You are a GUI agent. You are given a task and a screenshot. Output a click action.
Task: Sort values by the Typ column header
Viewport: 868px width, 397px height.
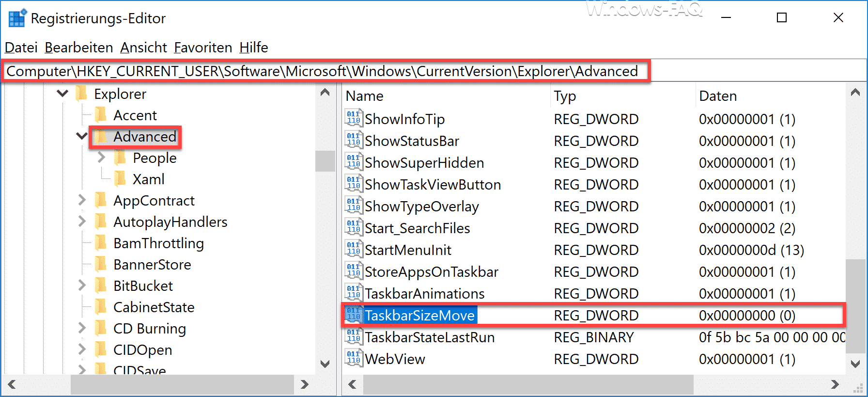tap(623, 96)
